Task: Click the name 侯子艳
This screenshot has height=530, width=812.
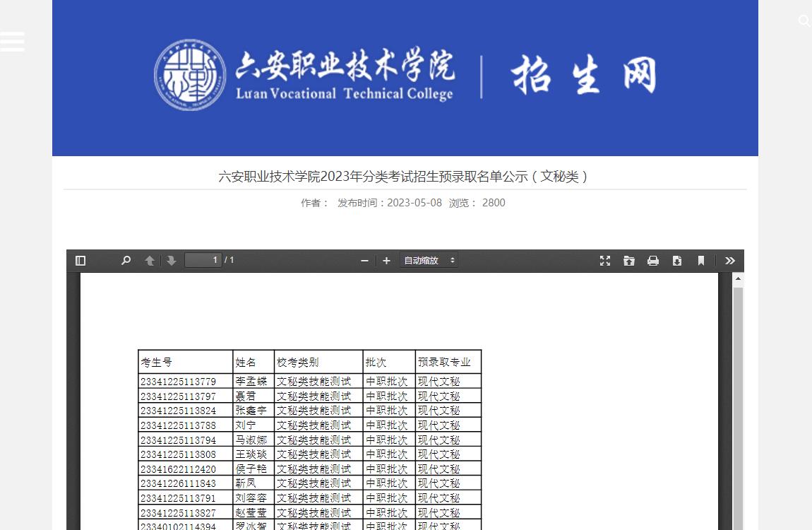Action: point(251,469)
